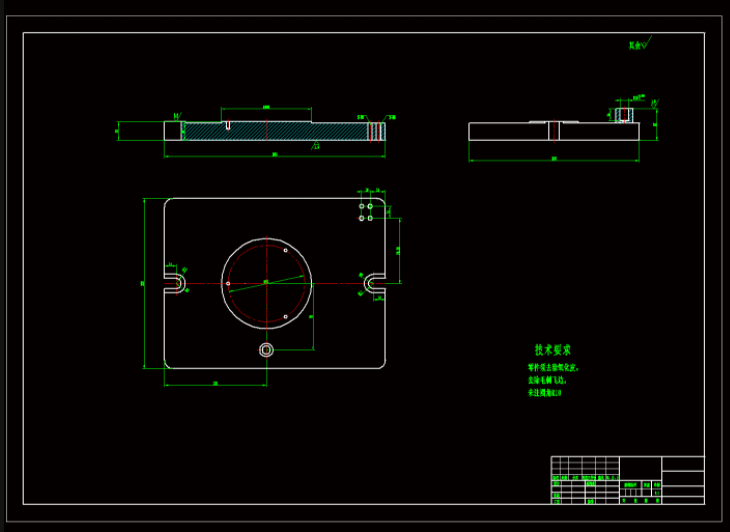The width and height of the screenshot is (730, 532).
Task: Select the horizontal dimension below the plan view
Action: pos(215,384)
